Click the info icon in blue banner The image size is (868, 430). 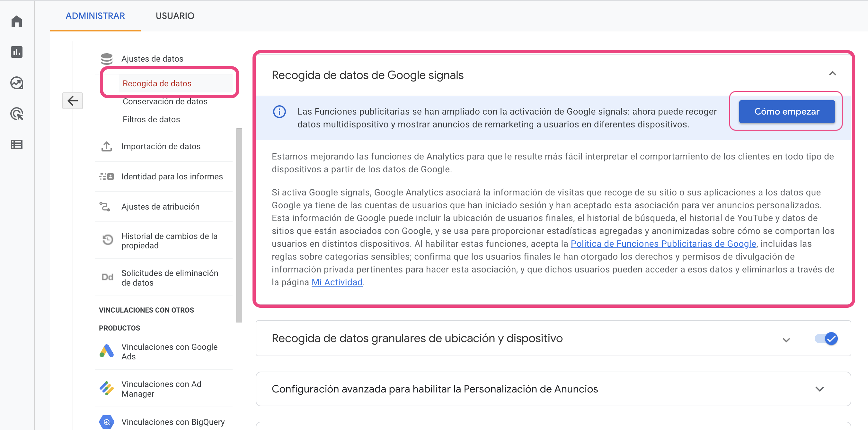[x=279, y=112]
